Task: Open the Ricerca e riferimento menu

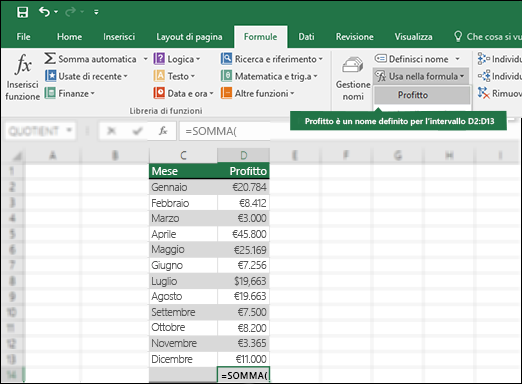Action: (272, 59)
